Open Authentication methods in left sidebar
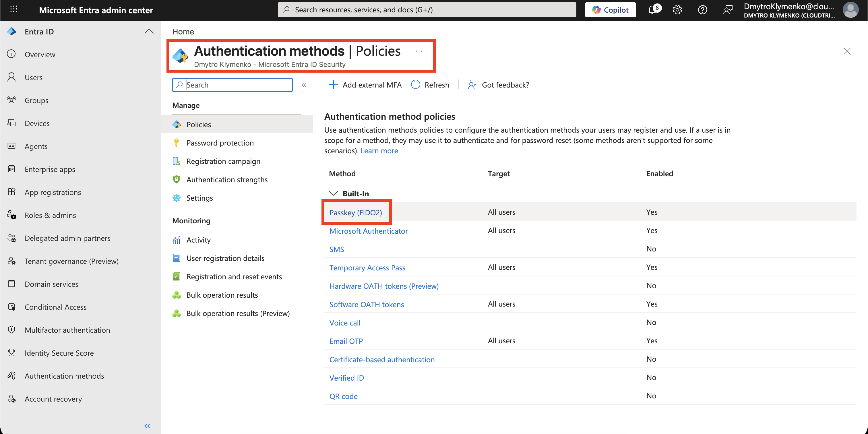Screen dimensions: 868x434 coord(64,376)
